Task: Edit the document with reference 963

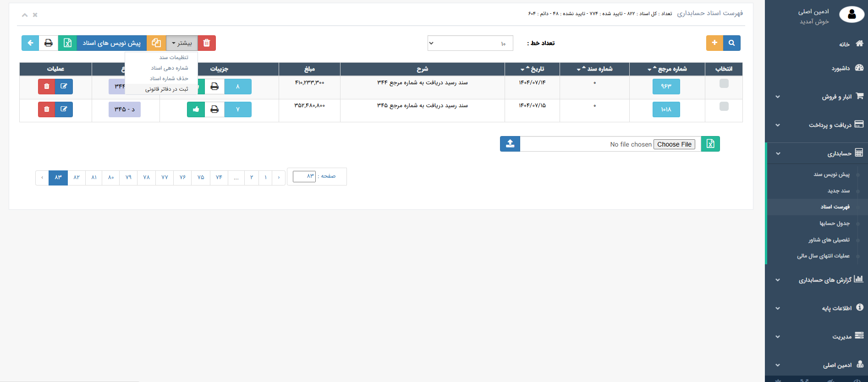Action: tap(64, 86)
